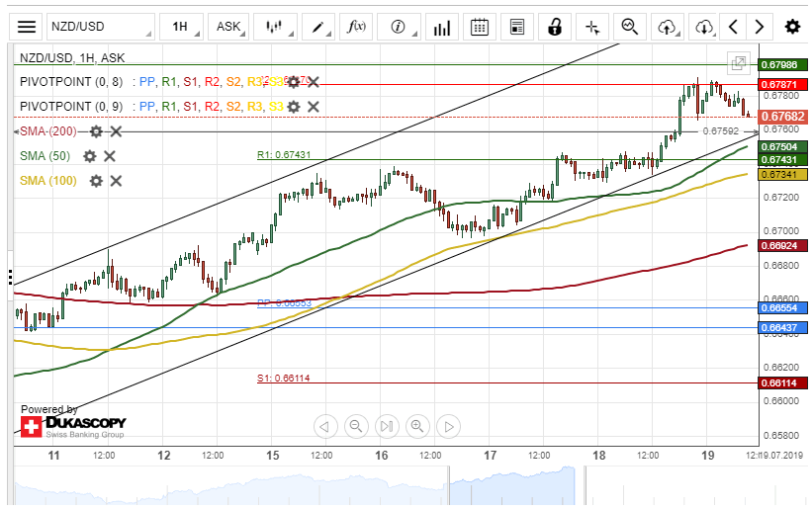The width and height of the screenshot is (812, 509).
Task: Click the cloud download icon
Action: pos(704,27)
